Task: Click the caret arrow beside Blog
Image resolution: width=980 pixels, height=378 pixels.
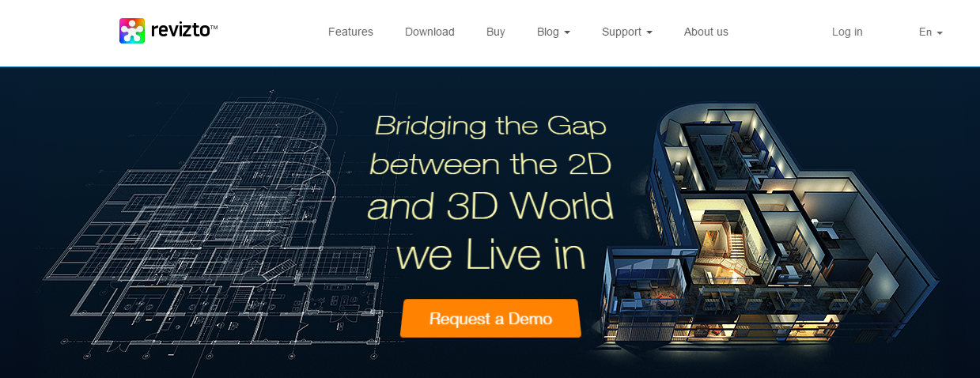Action: click(x=567, y=33)
